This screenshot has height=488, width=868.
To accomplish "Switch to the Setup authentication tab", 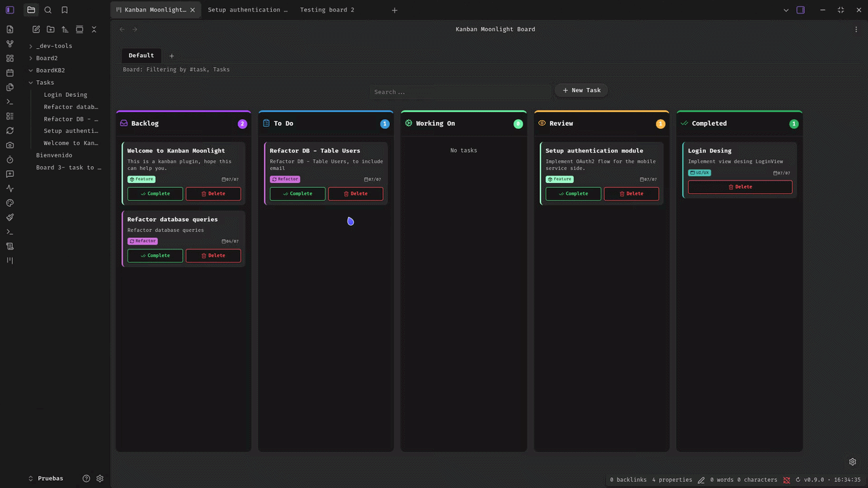I will click(x=248, y=10).
